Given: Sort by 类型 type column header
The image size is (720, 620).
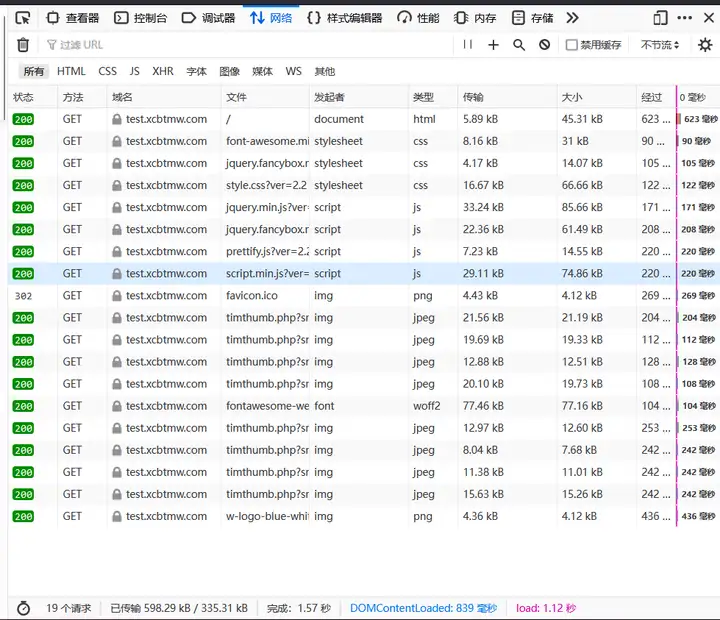Looking at the screenshot, I should [x=433, y=97].
